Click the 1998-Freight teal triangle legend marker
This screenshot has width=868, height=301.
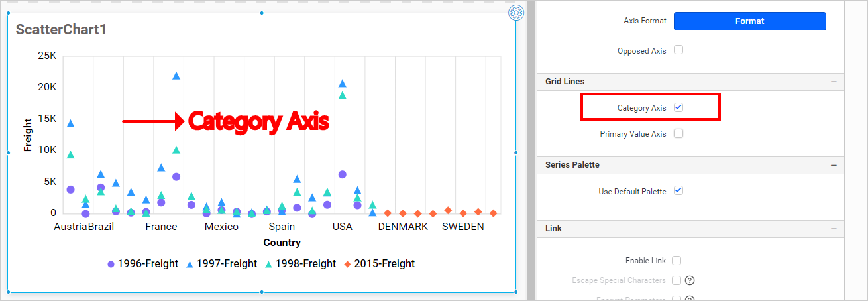click(x=268, y=264)
